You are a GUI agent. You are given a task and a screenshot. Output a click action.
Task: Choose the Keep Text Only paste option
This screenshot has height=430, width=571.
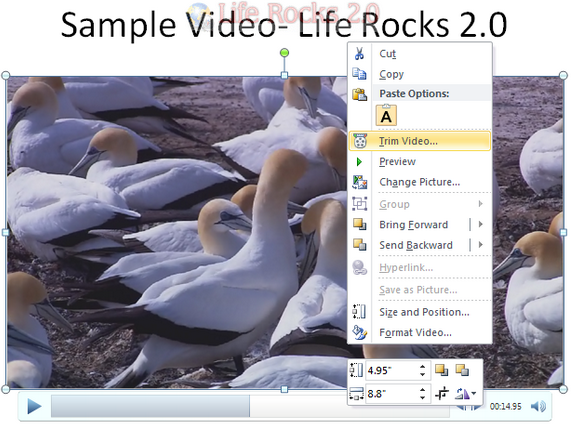click(x=386, y=115)
